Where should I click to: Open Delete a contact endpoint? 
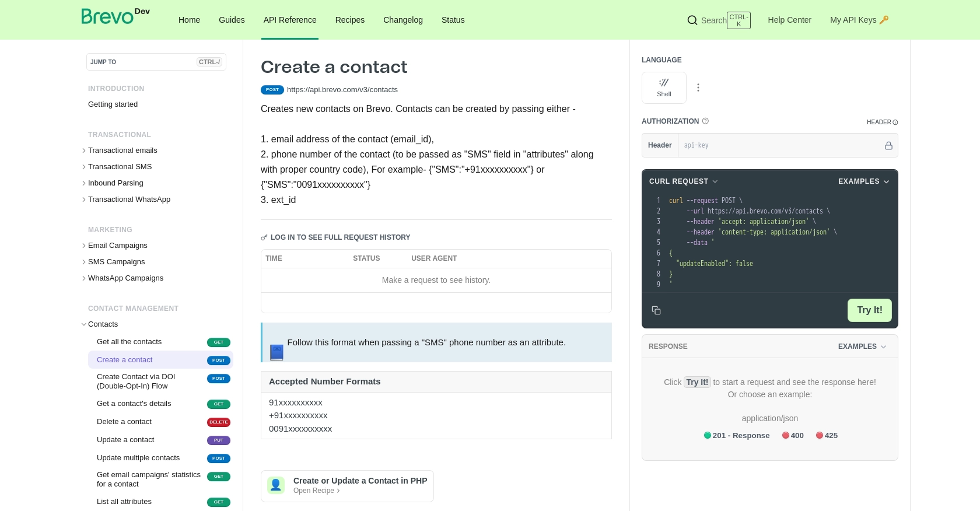124,422
